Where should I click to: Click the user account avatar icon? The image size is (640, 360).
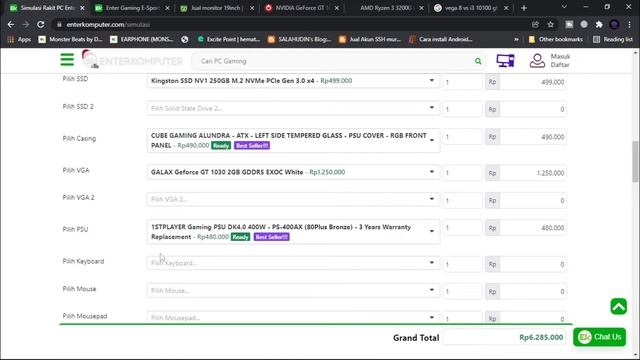click(537, 61)
